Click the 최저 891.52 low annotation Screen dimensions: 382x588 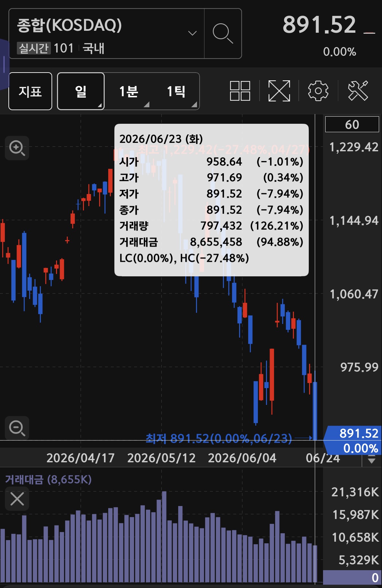point(219,438)
